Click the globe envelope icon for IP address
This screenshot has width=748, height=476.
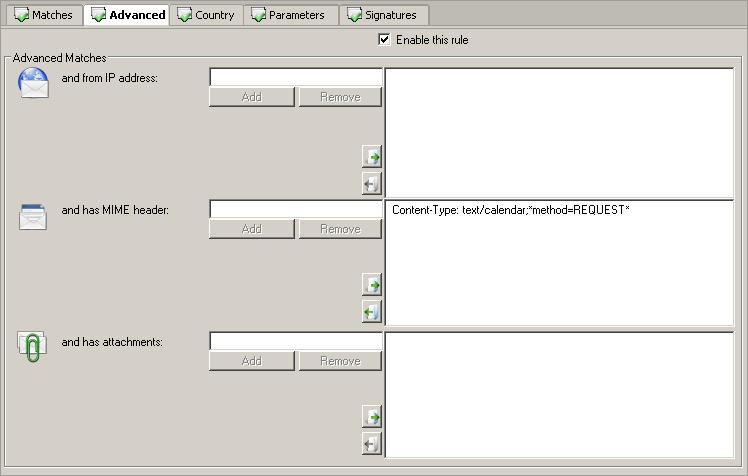click(33, 84)
